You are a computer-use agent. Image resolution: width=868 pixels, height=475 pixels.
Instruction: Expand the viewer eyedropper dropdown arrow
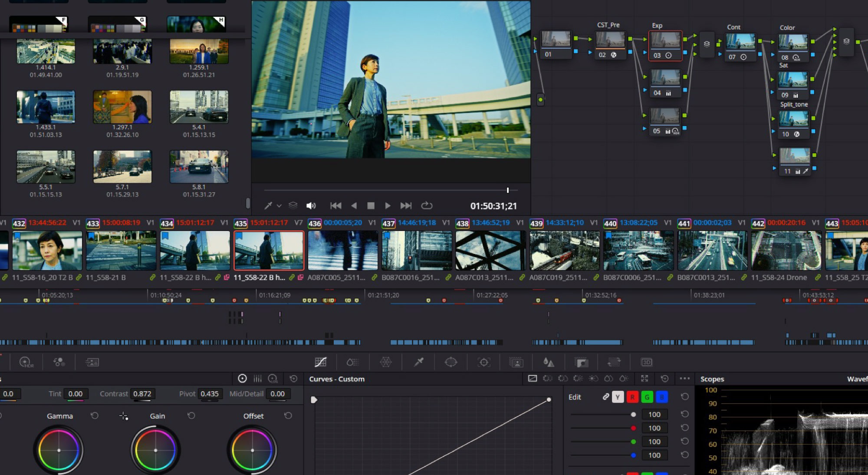(x=279, y=206)
